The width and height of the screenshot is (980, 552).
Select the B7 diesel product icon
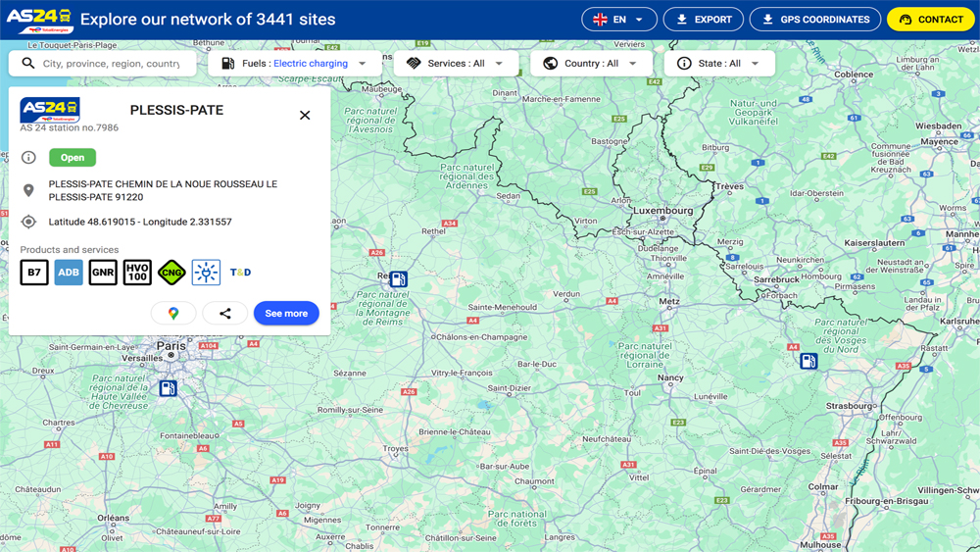[x=34, y=273]
